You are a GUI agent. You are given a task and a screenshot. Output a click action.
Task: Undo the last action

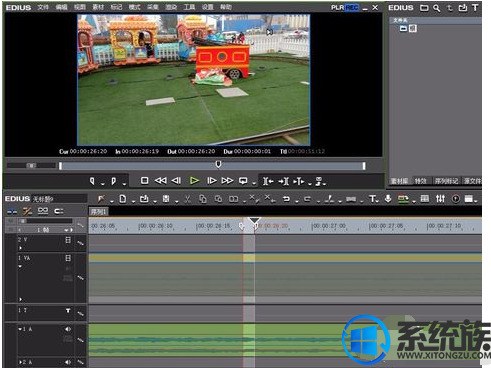point(286,199)
